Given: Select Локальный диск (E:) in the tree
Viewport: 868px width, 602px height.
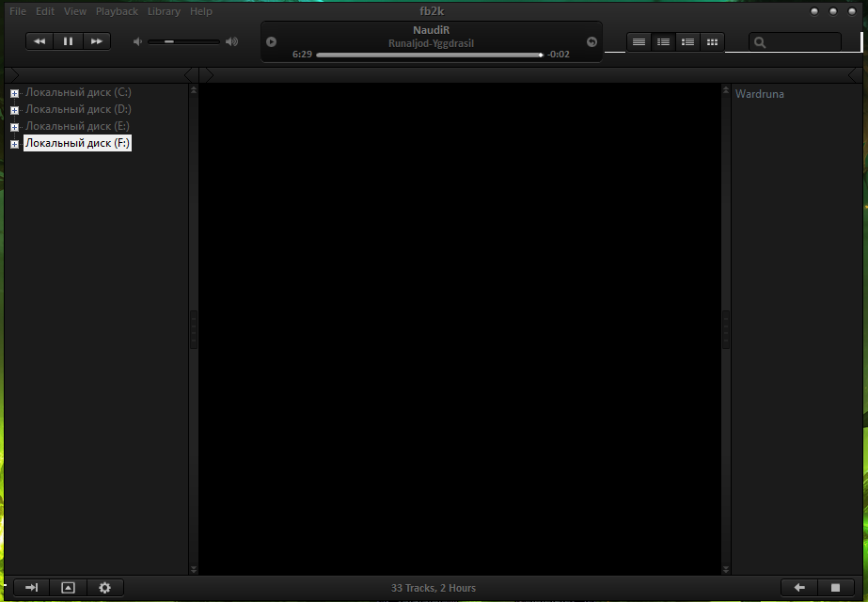Looking at the screenshot, I should (x=77, y=126).
